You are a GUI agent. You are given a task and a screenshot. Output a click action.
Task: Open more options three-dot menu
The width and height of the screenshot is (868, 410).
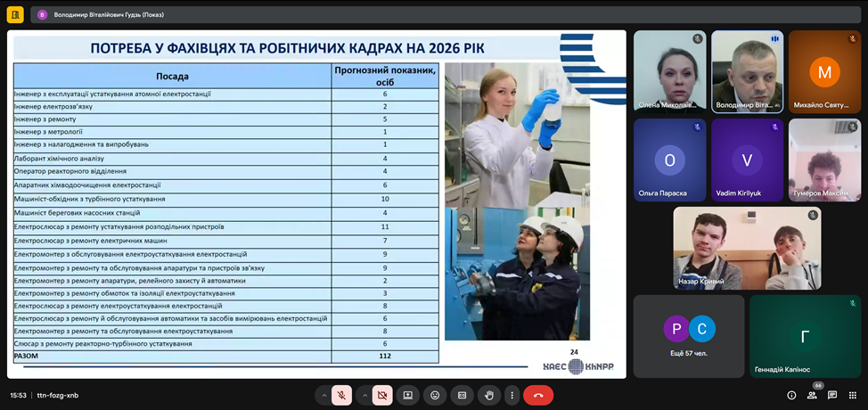[x=512, y=395]
